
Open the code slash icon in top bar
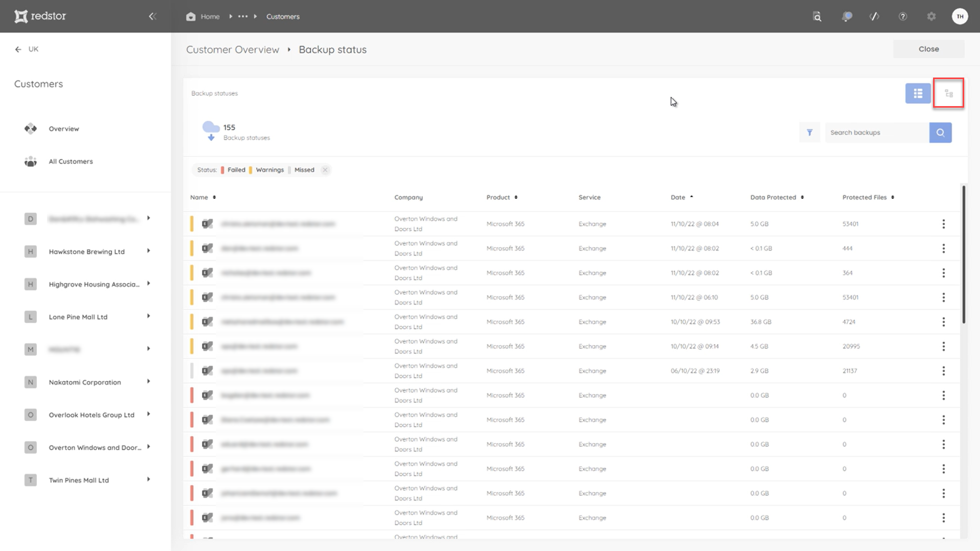click(874, 16)
